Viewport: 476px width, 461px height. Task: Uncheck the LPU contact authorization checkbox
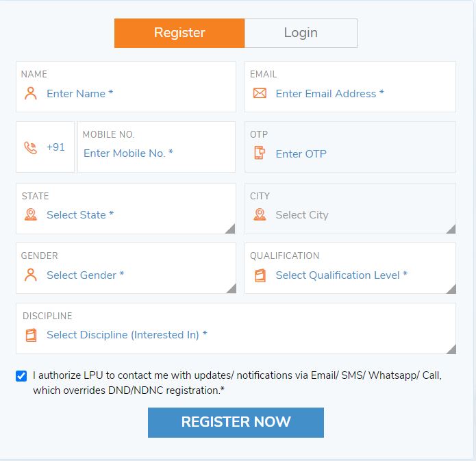(21, 376)
